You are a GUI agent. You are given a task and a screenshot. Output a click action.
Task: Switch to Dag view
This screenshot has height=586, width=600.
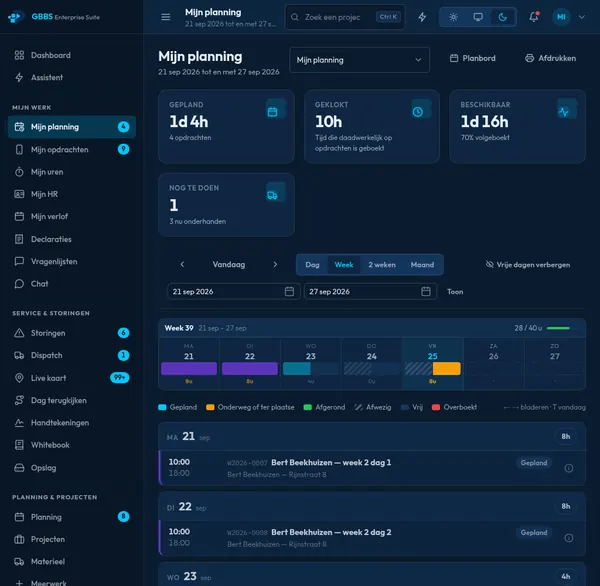(312, 264)
